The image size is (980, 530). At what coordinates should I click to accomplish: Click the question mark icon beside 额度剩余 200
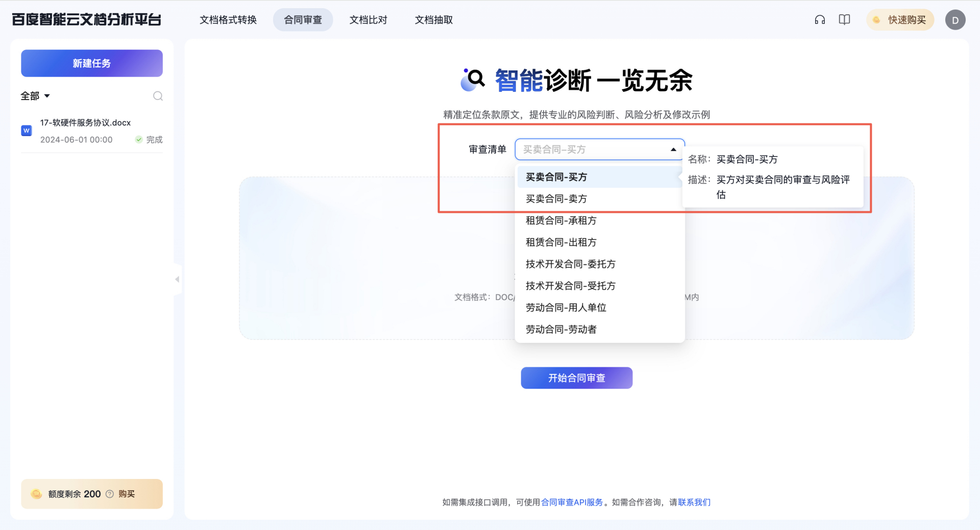tap(109, 494)
